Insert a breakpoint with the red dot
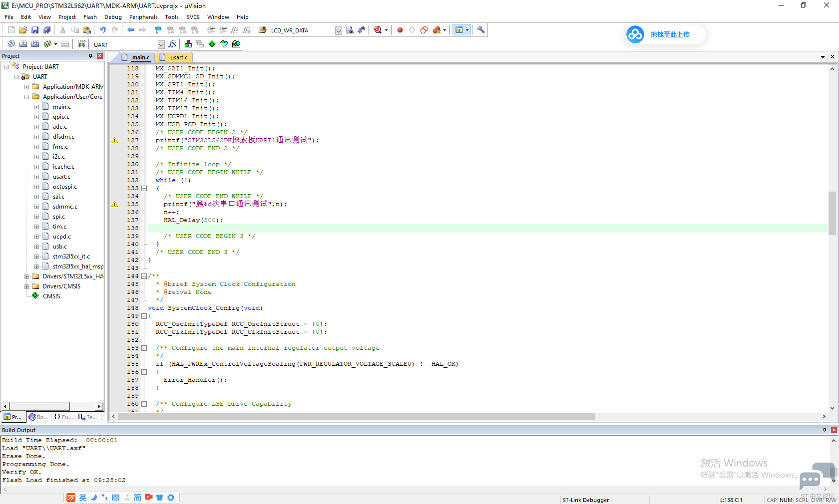This screenshot has height=504, width=839. (x=400, y=30)
